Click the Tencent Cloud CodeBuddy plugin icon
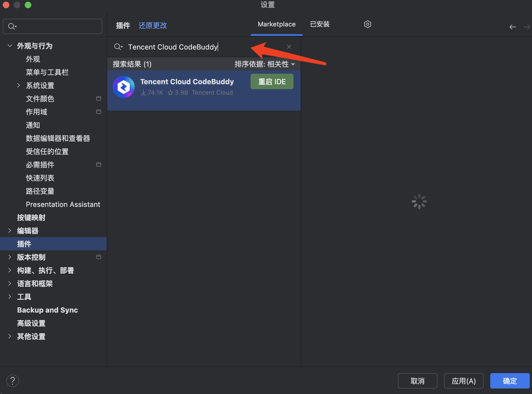 tap(123, 87)
